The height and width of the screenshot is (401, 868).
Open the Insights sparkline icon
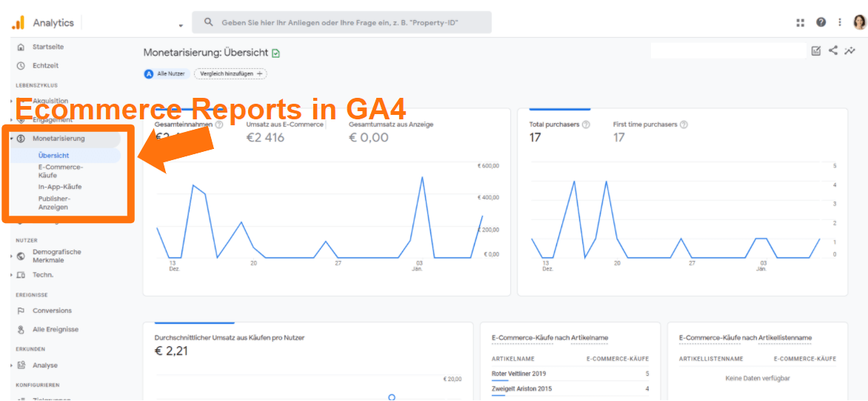coord(849,51)
